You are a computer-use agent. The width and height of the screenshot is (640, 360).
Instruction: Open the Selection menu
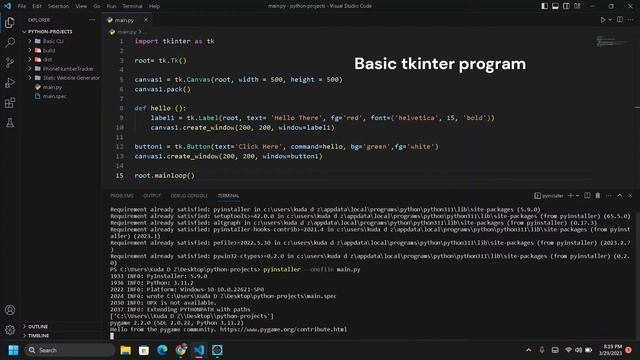pyautogui.click(x=58, y=6)
